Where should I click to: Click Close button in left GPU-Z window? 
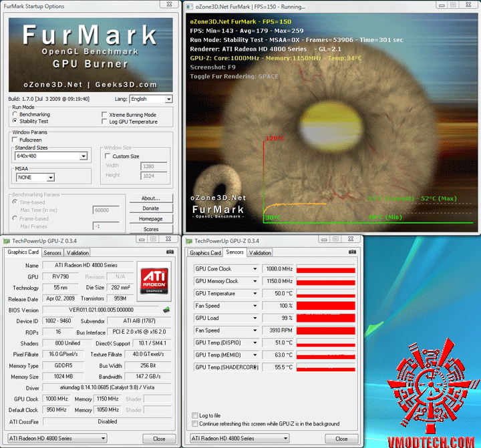click(x=159, y=439)
